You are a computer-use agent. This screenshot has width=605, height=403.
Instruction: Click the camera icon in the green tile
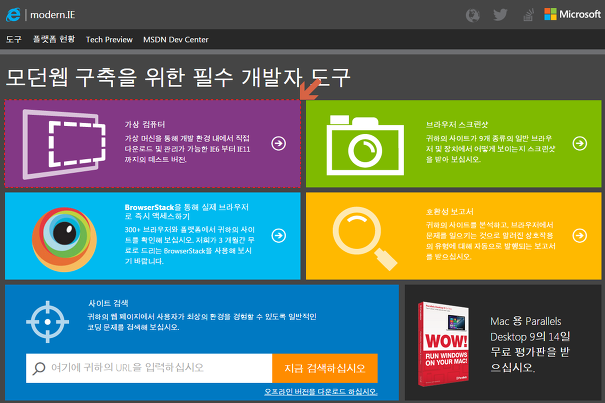pyautogui.click(x=365, y=145)
